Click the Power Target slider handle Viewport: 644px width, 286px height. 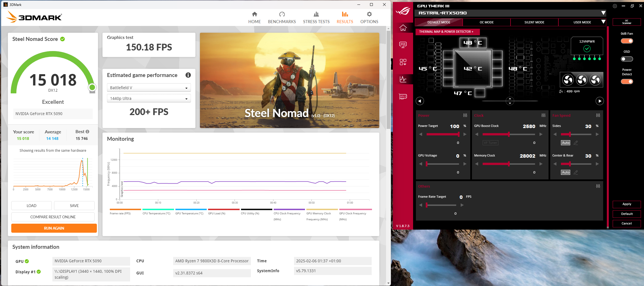[x=459, y=134]
